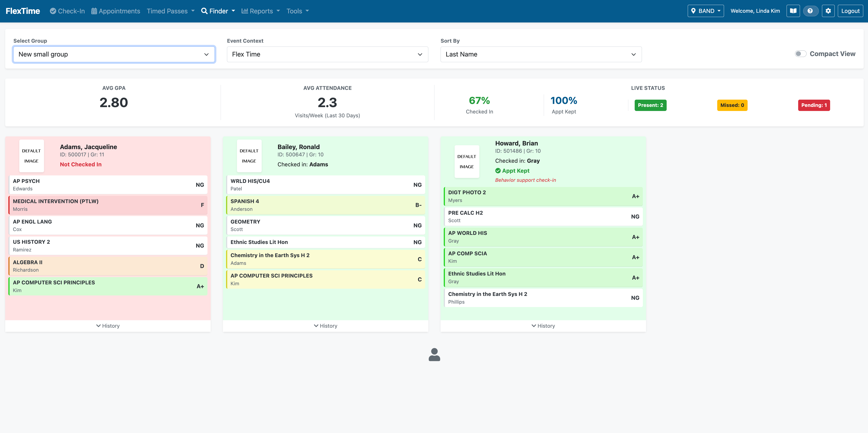Screen dimensions: 868x433
Task: Open the Reports menu
Action: [261, 11]
